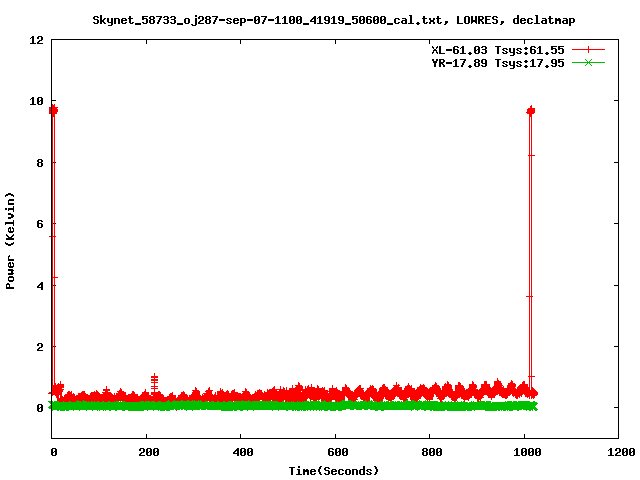Select the legend entry XL-61.03 Tsys:61.55
This screenshot has width=640, height=480.
click(498, 50)
